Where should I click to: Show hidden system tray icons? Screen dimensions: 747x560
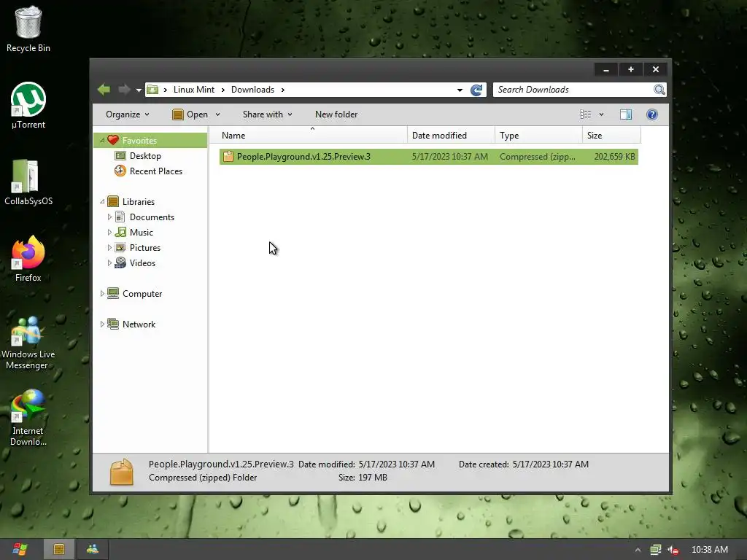pyautogui.click(x=638, y=550)
